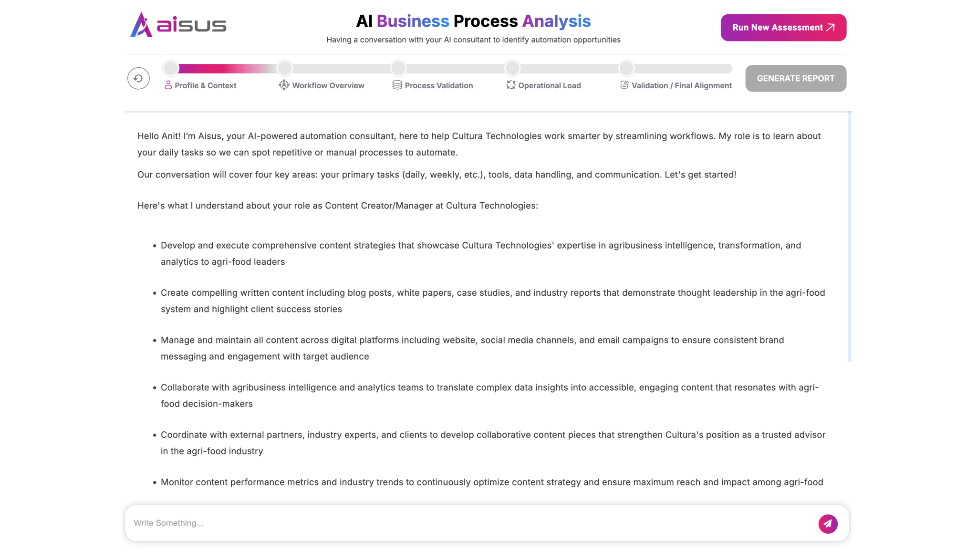Open Validation / Final Alignment step
The image size is (977, 560).
pos(681,86)
